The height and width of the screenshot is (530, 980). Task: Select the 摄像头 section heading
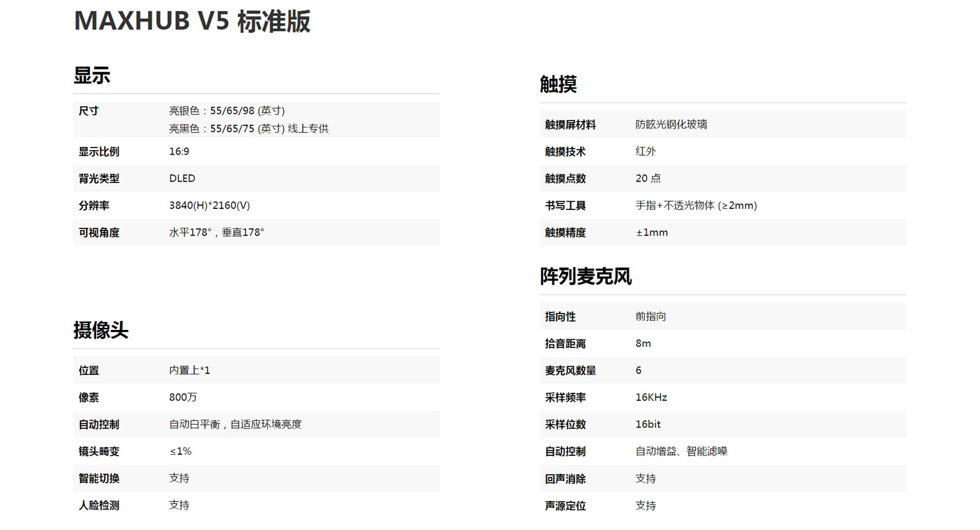(x=101, y=330)
